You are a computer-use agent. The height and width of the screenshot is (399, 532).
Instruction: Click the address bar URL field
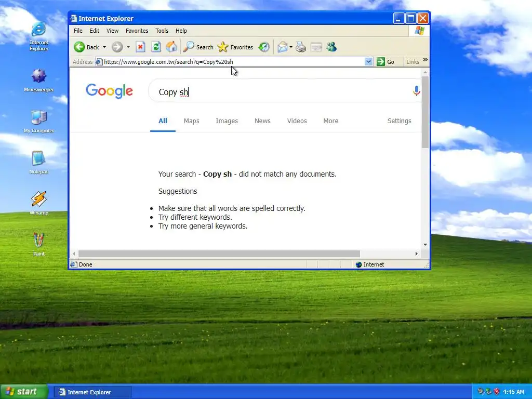pyautogui.click(x=233, y=62)
